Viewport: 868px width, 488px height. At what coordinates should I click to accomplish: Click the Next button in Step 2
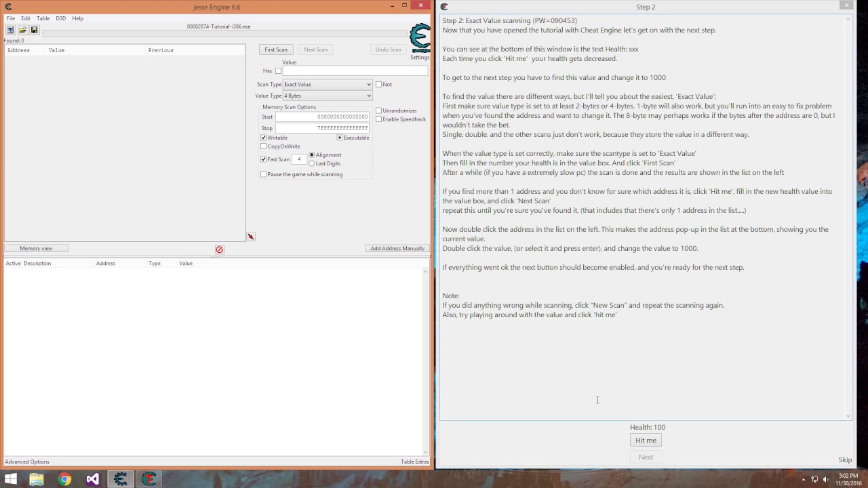[x=646, y=457]
